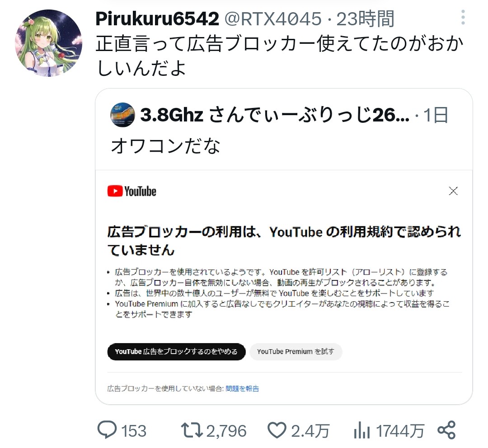488x448 pixels.
Task: Click the dialog heading about 広告ブロッカー
Action: pos(284,241)
